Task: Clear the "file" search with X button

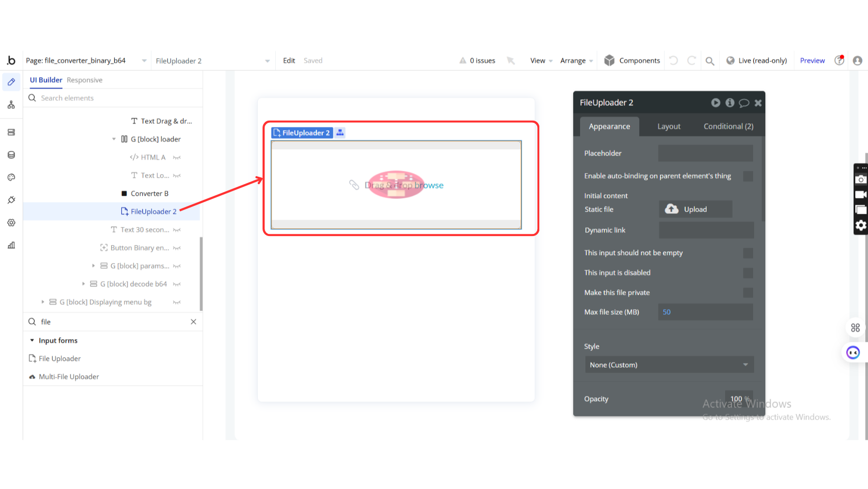Action: point(193,322)
